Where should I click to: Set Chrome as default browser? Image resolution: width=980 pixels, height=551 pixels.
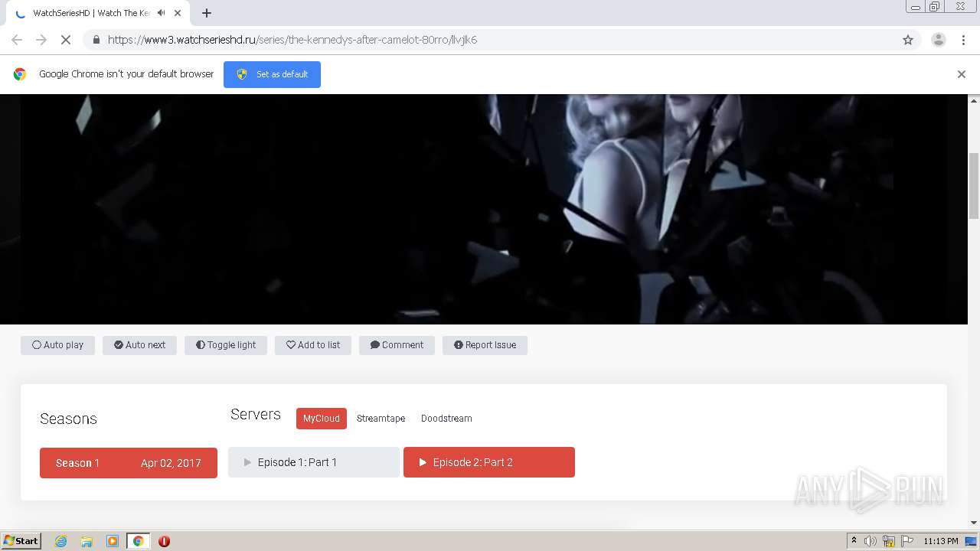click(272, 74)
